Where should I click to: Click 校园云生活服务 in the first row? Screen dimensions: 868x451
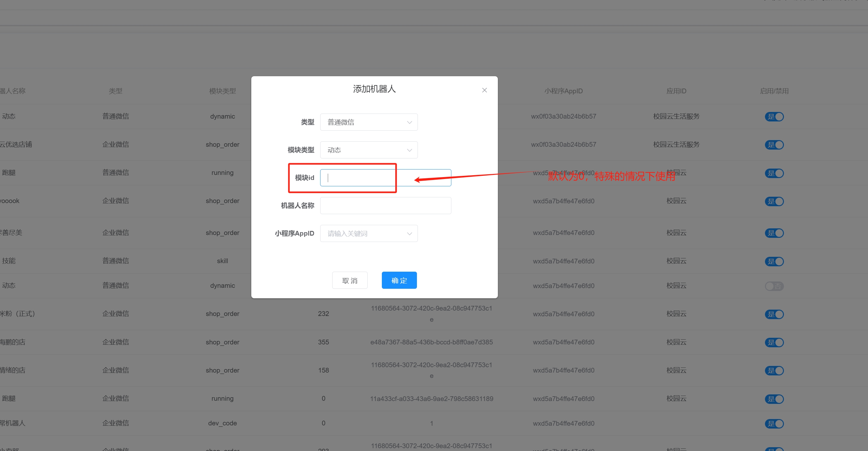pyautogui.click(x=676, y=116)
